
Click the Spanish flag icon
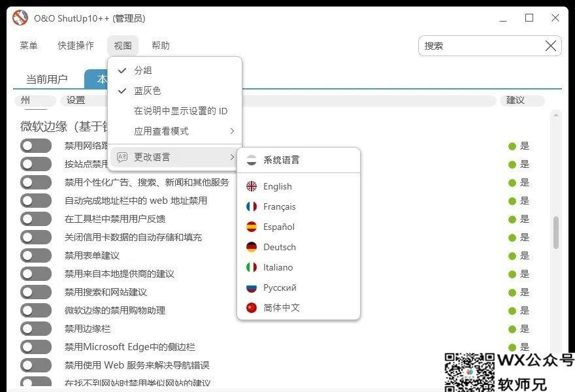(x=252, y=227)
